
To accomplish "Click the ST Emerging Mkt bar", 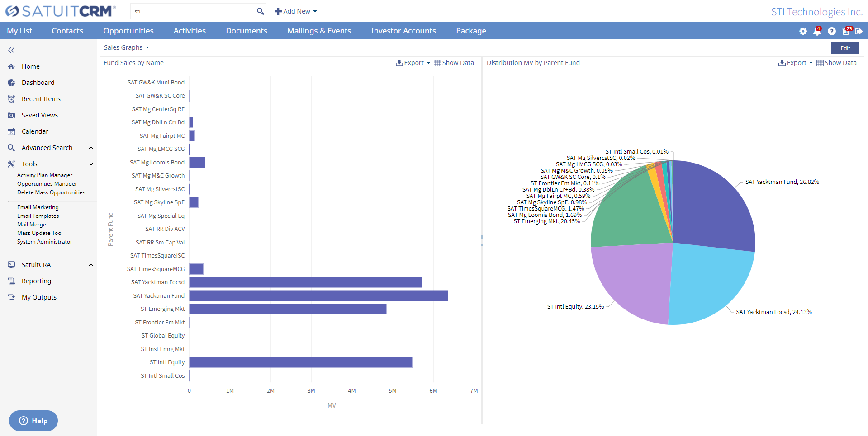I will [288, 309].
